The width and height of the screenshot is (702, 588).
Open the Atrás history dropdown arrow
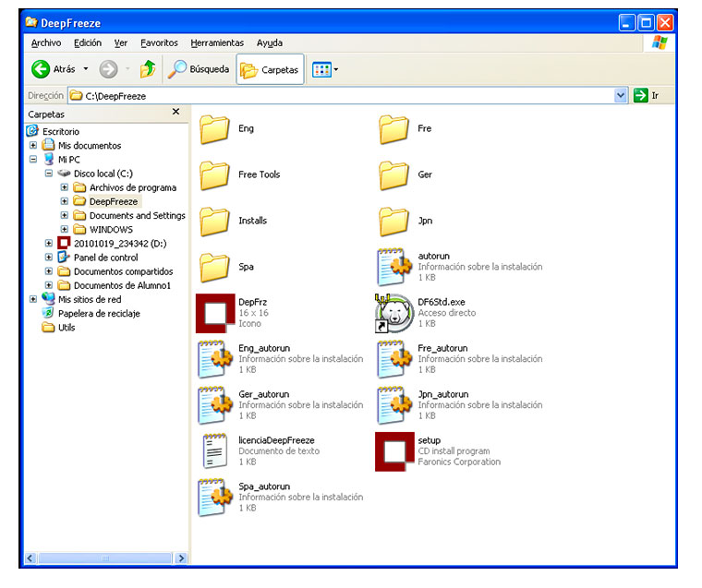point(86,69)
